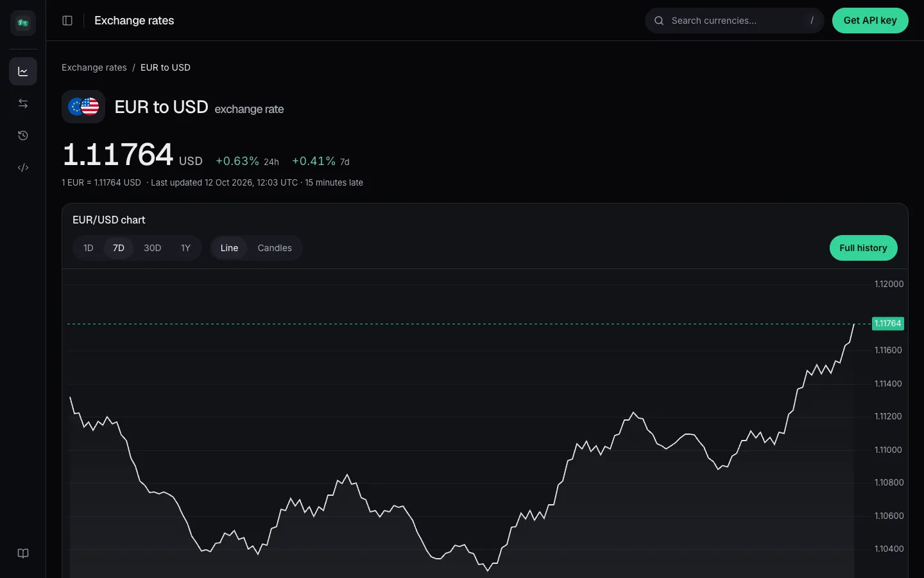The width and height of the screenshot is (924, 578).
Task: Click the 1.11400 axis label
Action: 889,383
